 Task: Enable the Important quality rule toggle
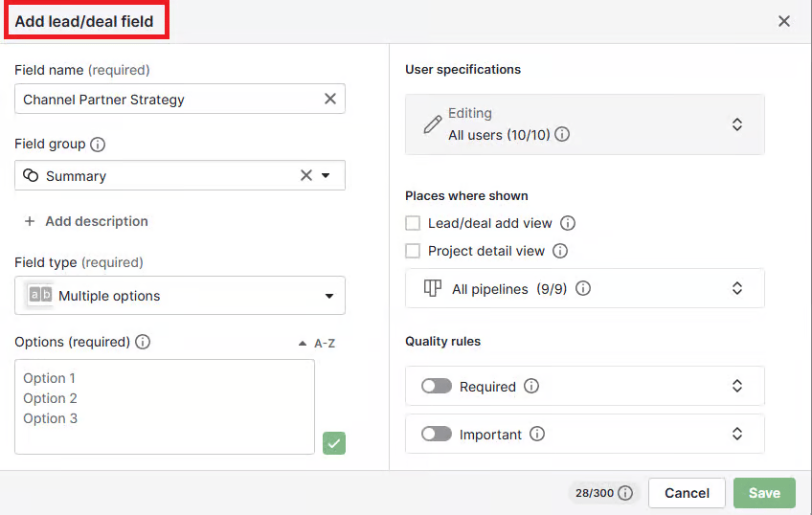(436, 434)
